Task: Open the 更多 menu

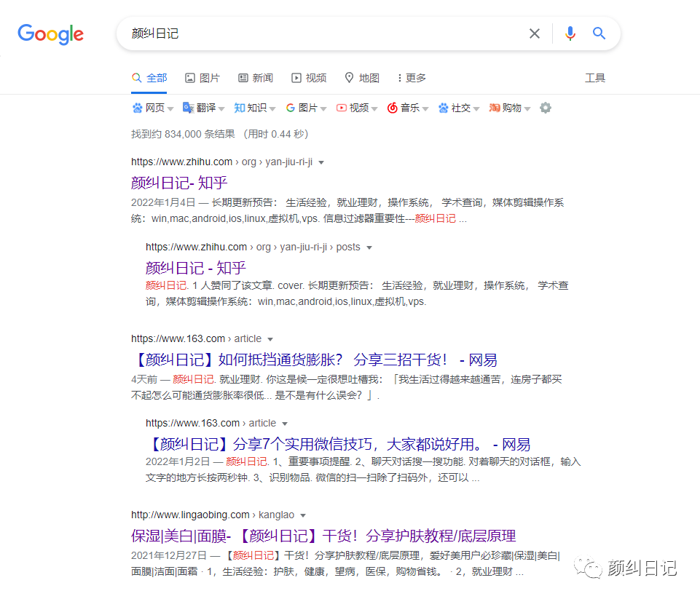Action: tap(412, 78)
